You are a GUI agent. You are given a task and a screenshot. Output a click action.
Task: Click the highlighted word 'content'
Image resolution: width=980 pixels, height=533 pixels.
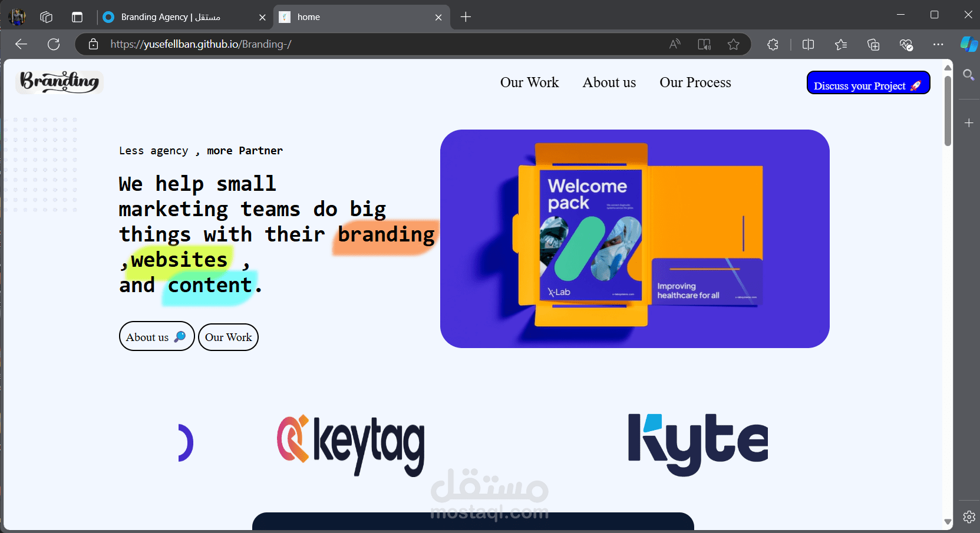210,285
